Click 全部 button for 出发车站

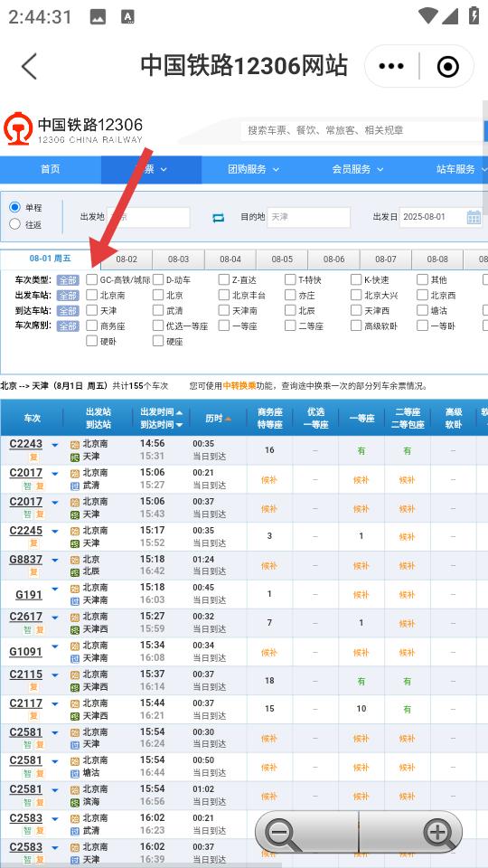pos(68,296)
